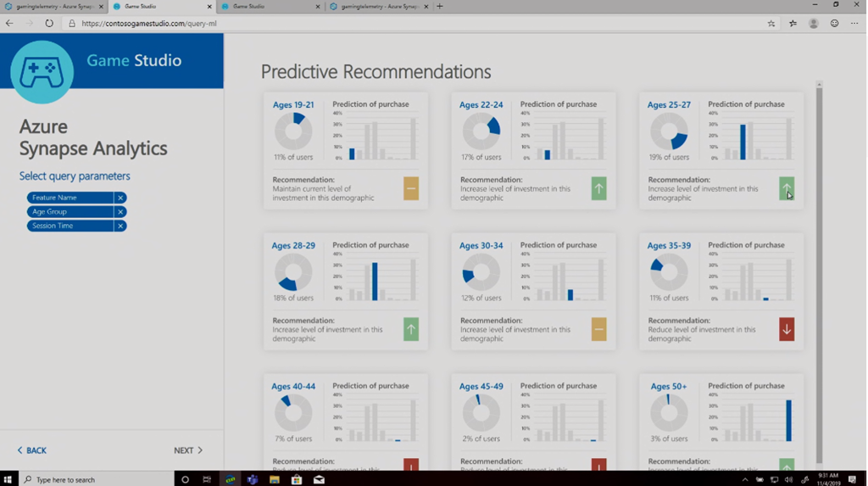Viewport: 868px width, 486px height.
Task: Click the Ages 50+ purchase prediction bar chart
Action: (x=752, y=418)
